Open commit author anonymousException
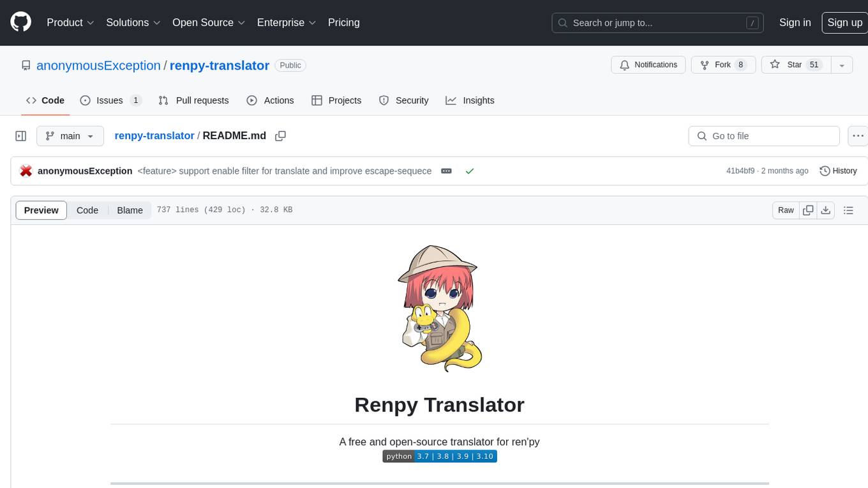868x488 pixels. pyautogui.click(x=85, y=171)
